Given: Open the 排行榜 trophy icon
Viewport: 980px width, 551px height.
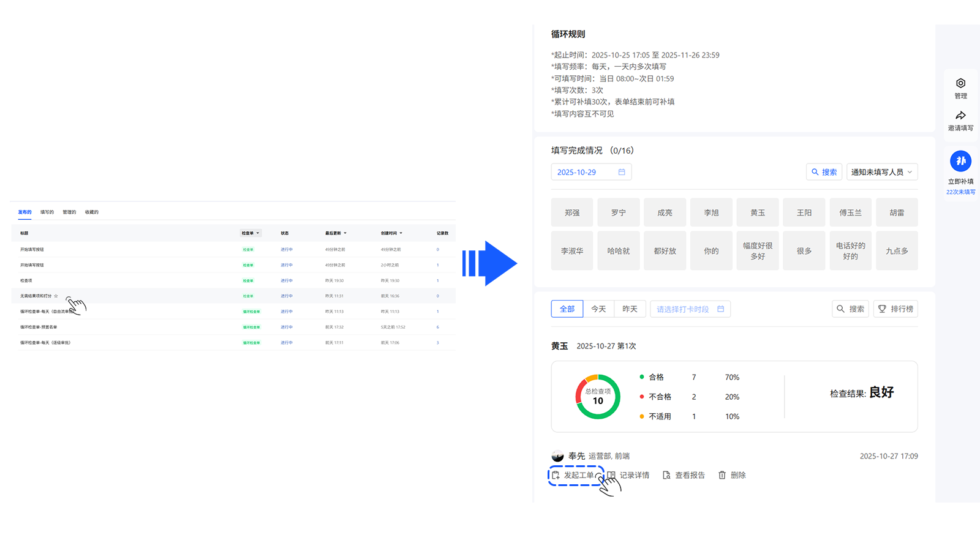Looking at the screenshot, I should coord(883,309).
